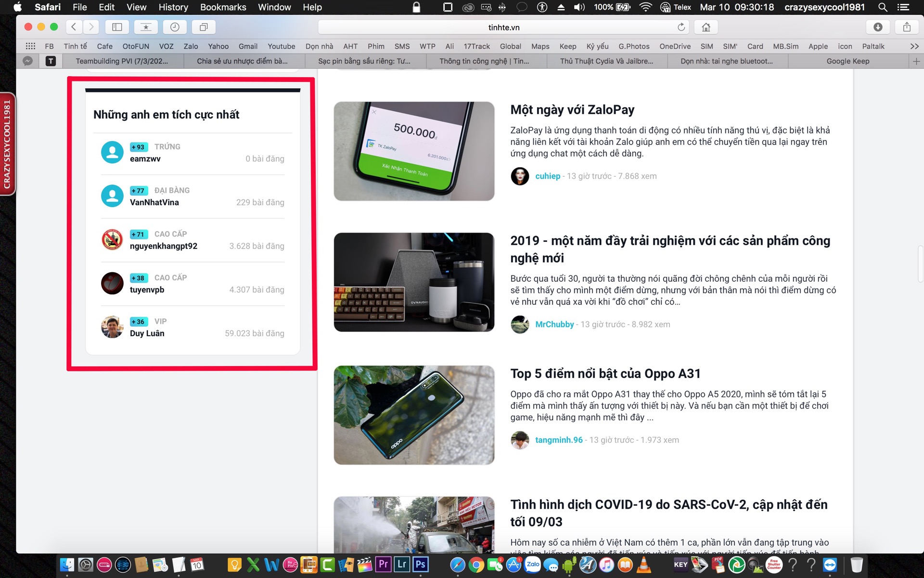Open the FB bookmark
The height and width of the screenshot is (578, 924).
coord(49,46)
